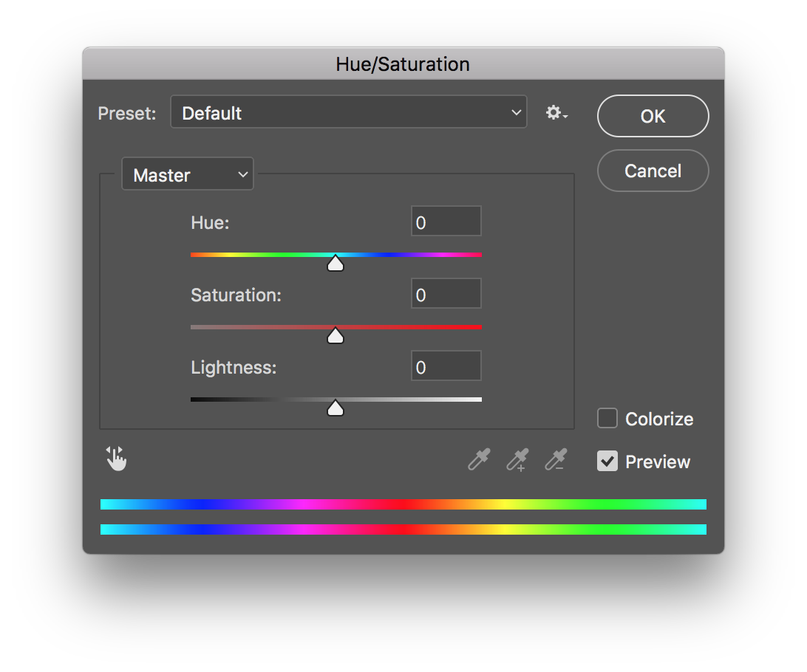This screenshot has width=807, height=672.
Task: Select the subtract-from-sample eyedropper
Action: [556, 459]
